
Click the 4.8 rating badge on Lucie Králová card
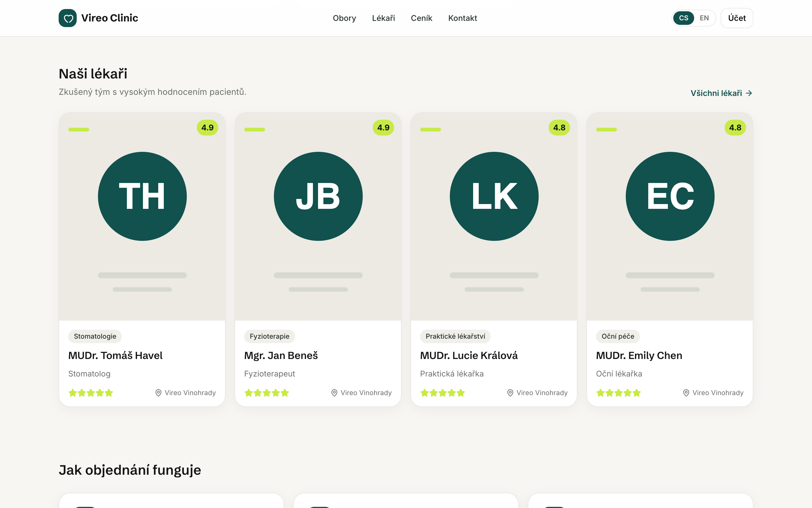point(559,128)
